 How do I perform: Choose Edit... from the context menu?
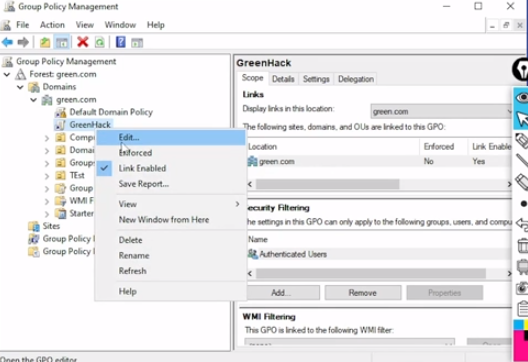click(171, 137)
